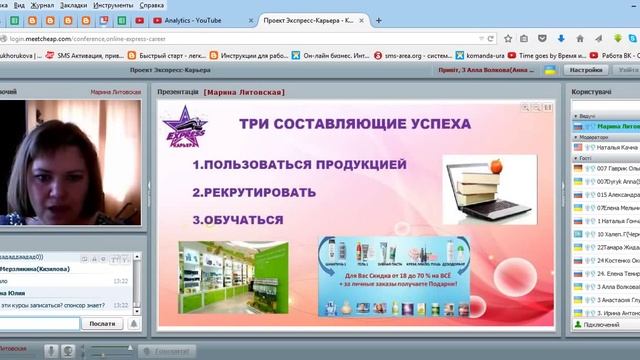Click the Ukrainian flag language icon
Image resolution: width=640 pixels, height=360 pixels.
550,70
